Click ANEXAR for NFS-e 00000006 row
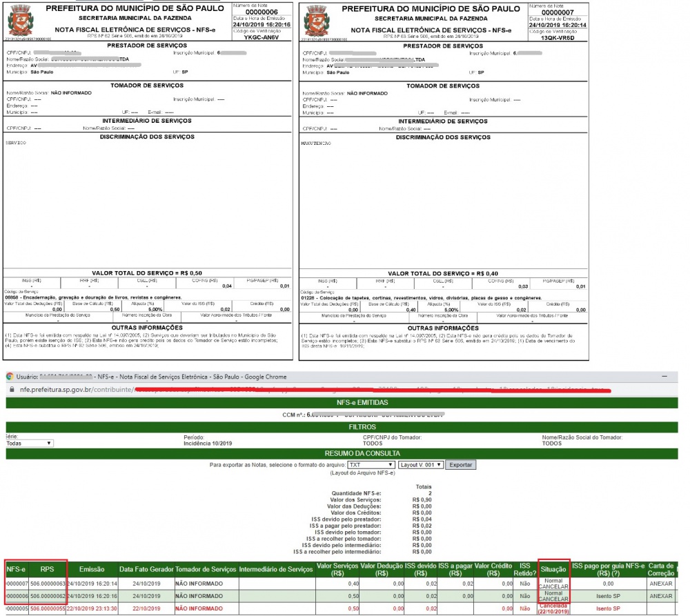690x616 pixels. (x=660, y=595)
